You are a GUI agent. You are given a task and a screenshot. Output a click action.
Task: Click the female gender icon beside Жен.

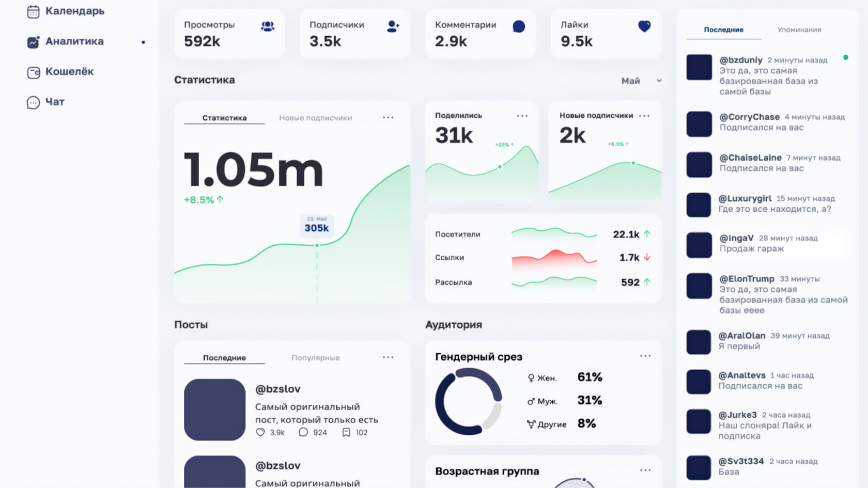pos(531,378)
